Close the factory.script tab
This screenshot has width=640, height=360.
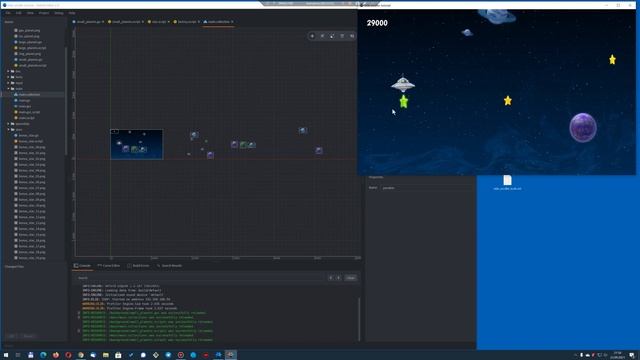click(x=199, y=22)
